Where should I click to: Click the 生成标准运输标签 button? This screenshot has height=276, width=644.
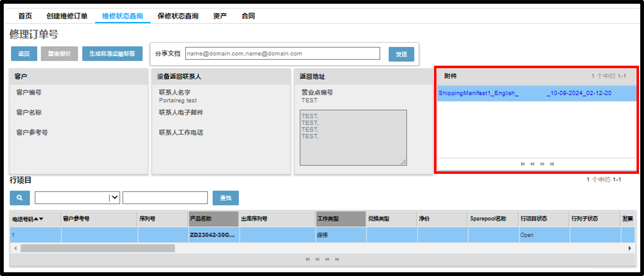(x=112, y=53)
